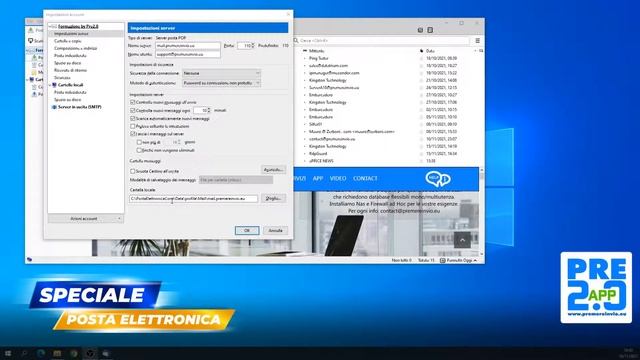The width and height of the screenshot is (640, 360).
Task: Select Ricevute di ritorno in the tree
Action: tap(70, 70)
